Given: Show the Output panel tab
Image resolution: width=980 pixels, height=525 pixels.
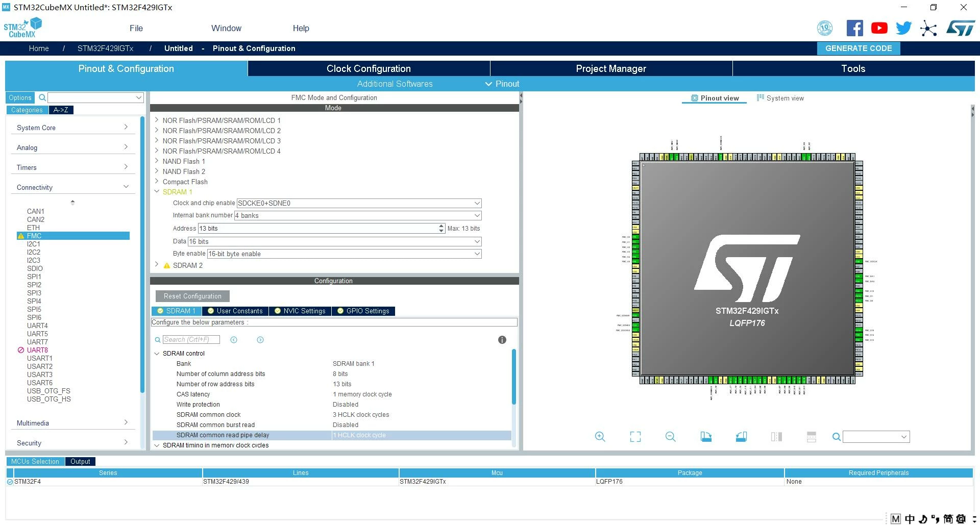Looking at the screenshot, I should pyautogui.click(x=80, y=462).
